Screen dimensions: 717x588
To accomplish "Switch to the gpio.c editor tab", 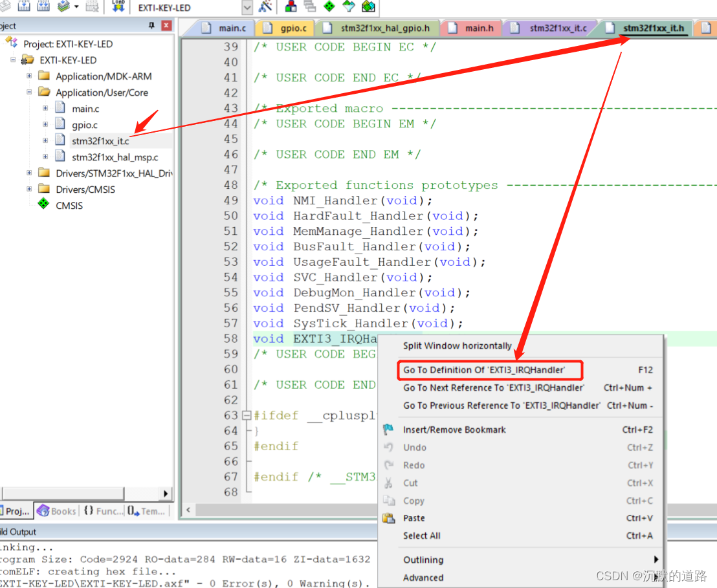I will 286,28.
